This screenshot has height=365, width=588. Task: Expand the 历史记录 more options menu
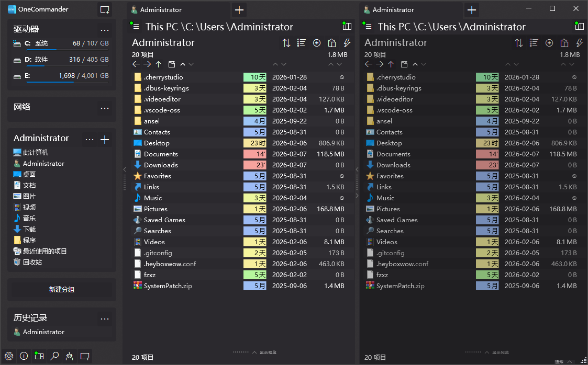[x=105, y=318]
